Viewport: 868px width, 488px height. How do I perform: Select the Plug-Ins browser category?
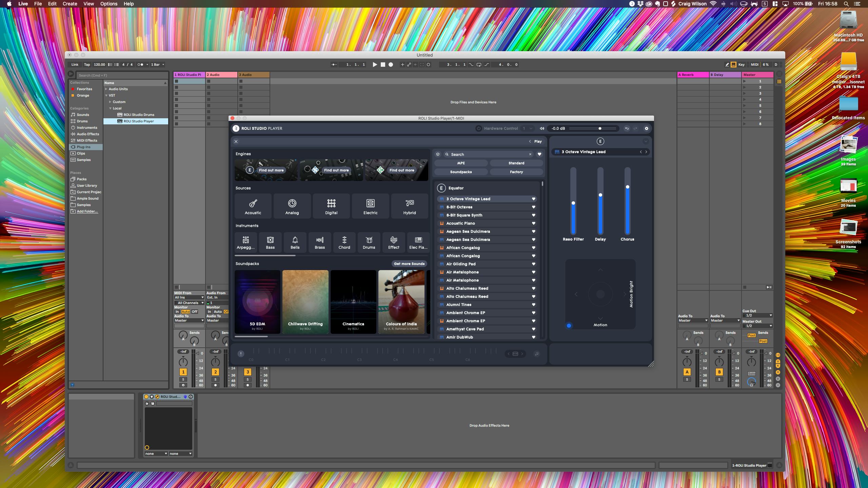click(86, 147)
